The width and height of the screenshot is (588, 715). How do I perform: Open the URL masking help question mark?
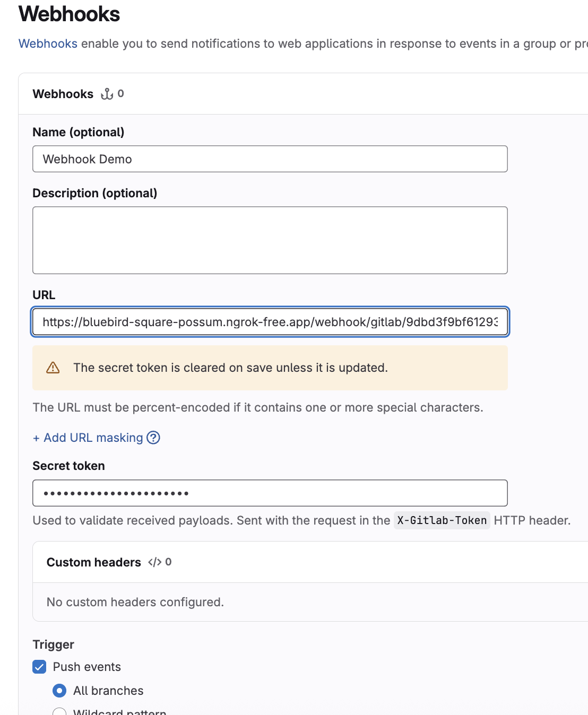pos(153,438)
